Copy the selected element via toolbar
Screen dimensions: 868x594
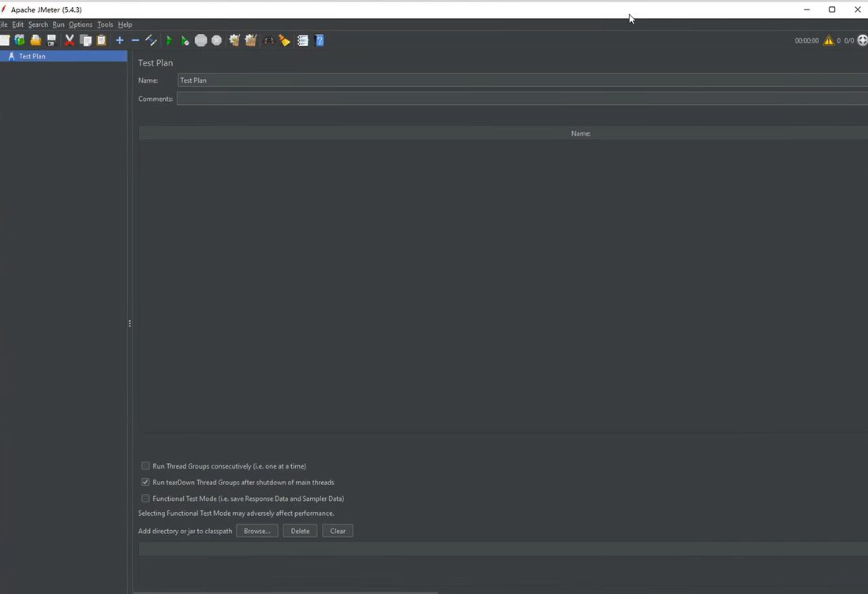[x=86, y=40]
